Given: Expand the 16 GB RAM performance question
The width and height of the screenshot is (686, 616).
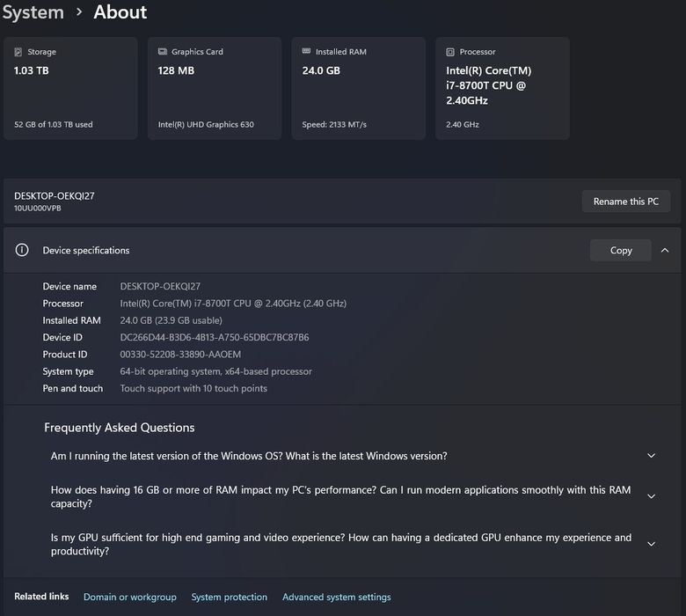Looking at the screenshot, I should tap(651, 496).
